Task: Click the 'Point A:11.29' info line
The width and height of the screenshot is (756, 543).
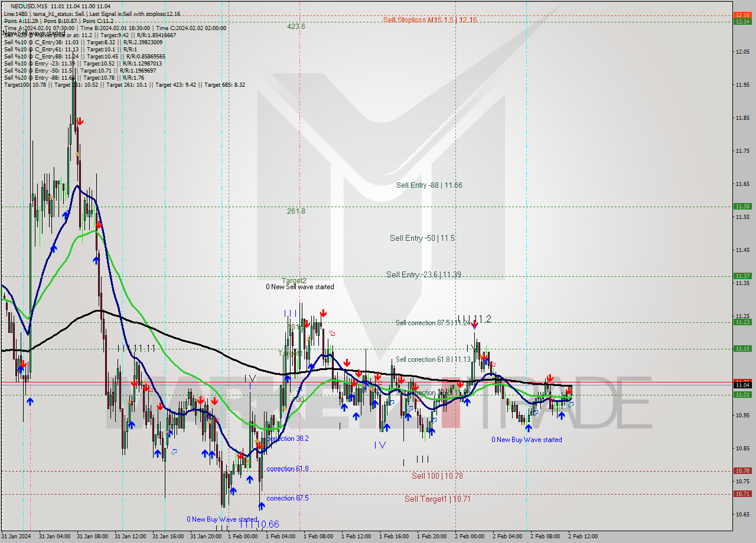Action: tap(60, 21)
